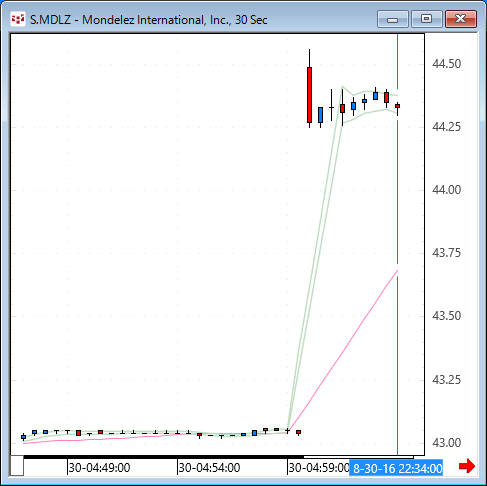The height and width of the screenshot is (486, 487).
Task: Click the 43.50 price axis label
Action: point(446,316)
